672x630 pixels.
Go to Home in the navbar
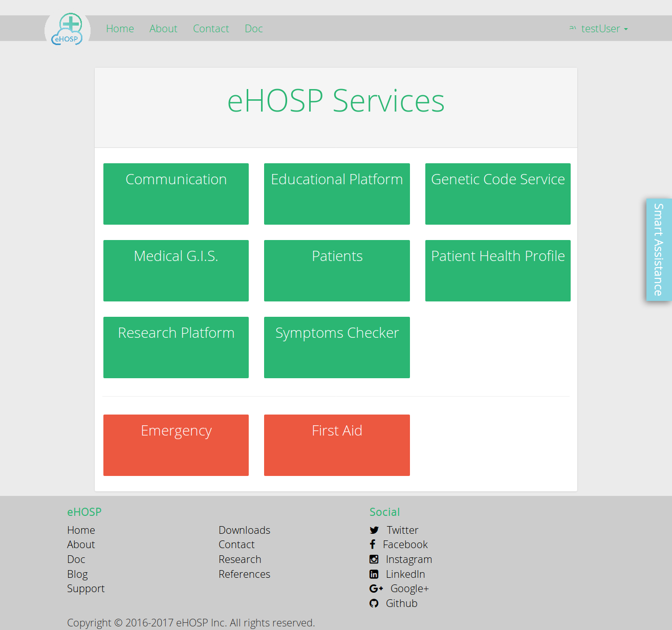pyautogui.click(x=120, y=29)
